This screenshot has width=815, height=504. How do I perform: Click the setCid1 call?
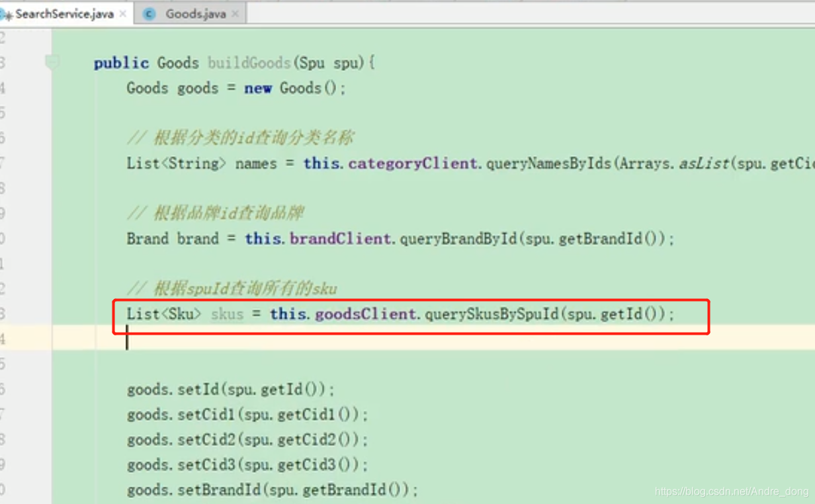click(206, 415)
